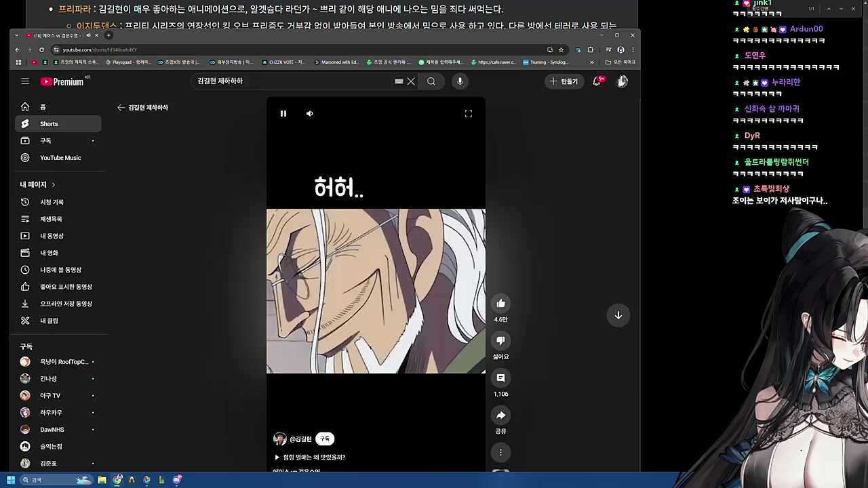Like the Short with thumbs up

click(x=500, y=303)
